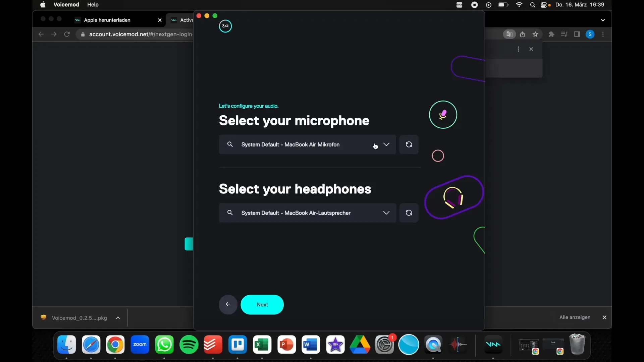Viewport: 644px width, 362px height.
Task: Click the refresh icon next to headphones dropdown
Action: 409,213
